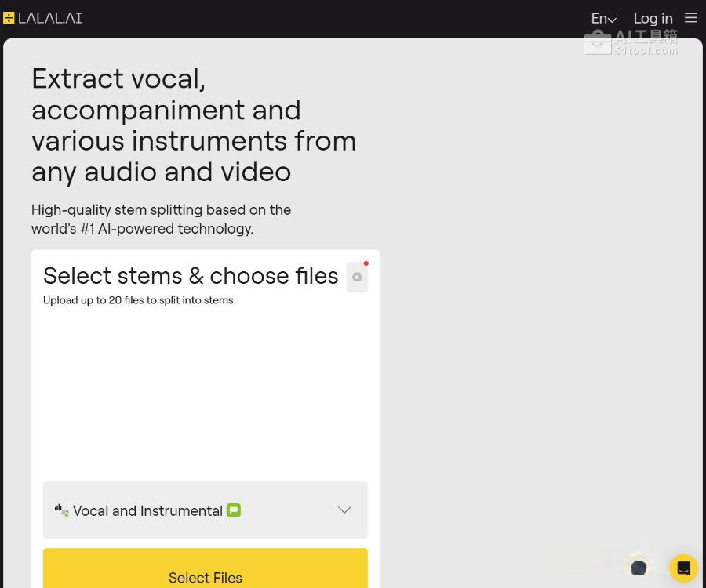
Task: Click the AI工具箱 51tool.com watermark
Action: pos(632,42)
